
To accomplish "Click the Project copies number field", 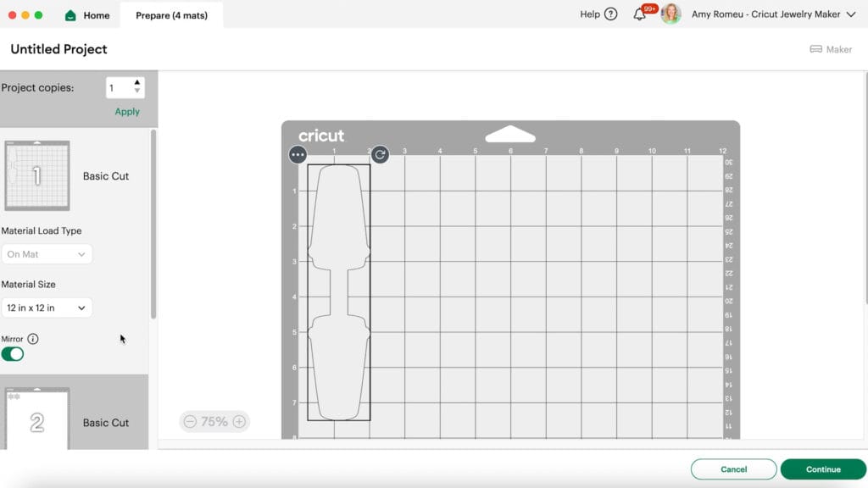I will pyautogui.click(x=120, y=87).
